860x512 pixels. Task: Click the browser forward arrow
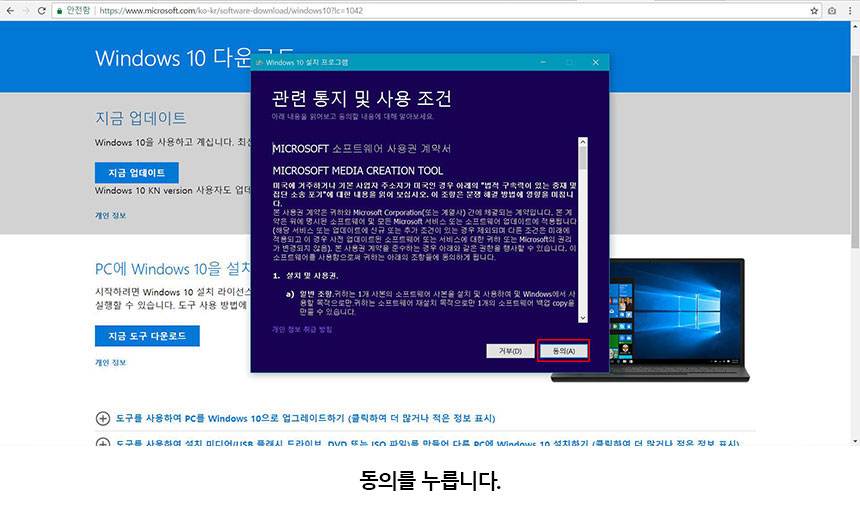tap(26, 10)
